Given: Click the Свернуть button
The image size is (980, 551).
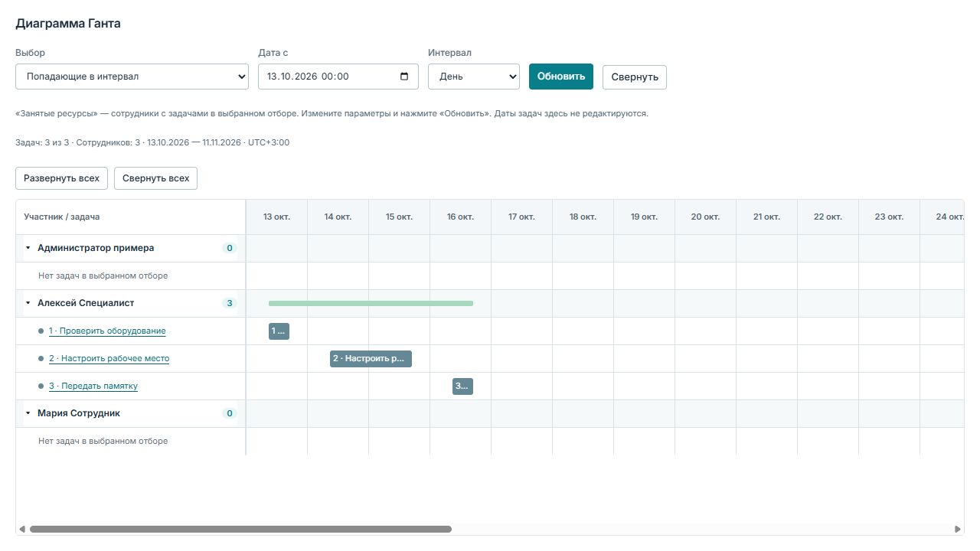Looking at the screenshot, I should pyautogui.click(x=635, y=77).
